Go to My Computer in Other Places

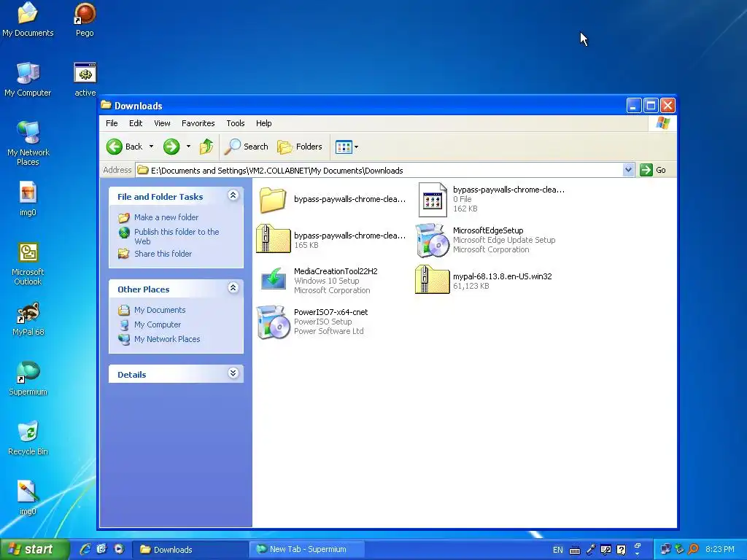158,324
